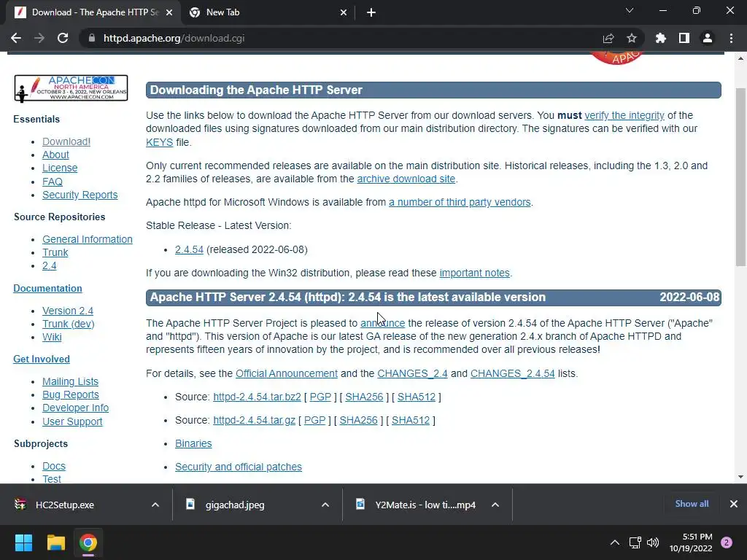
Task: Reload the Apache download page
Action: tap(63, 38)
